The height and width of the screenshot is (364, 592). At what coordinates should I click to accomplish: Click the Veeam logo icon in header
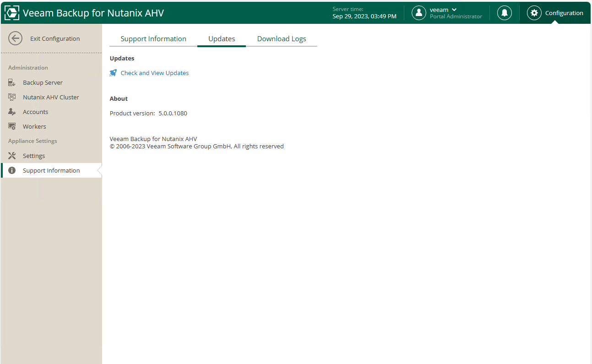pyautogui.click(x=12, y=13)
